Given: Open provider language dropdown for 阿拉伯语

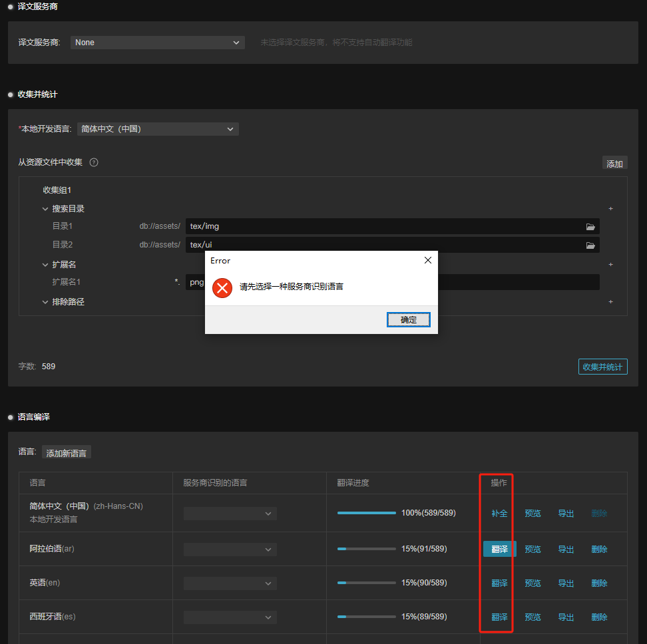Looking at the screenshot, I should [x=230, y=549].
